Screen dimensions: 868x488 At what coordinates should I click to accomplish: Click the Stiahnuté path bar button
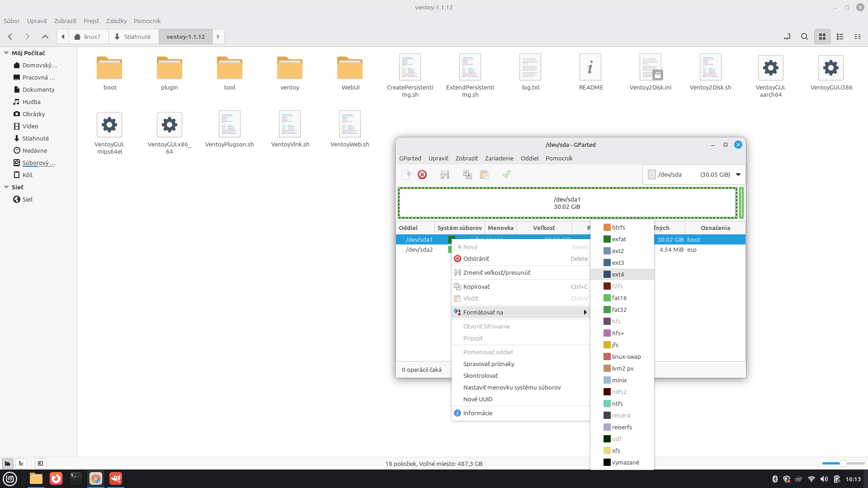tap(134, 37)
